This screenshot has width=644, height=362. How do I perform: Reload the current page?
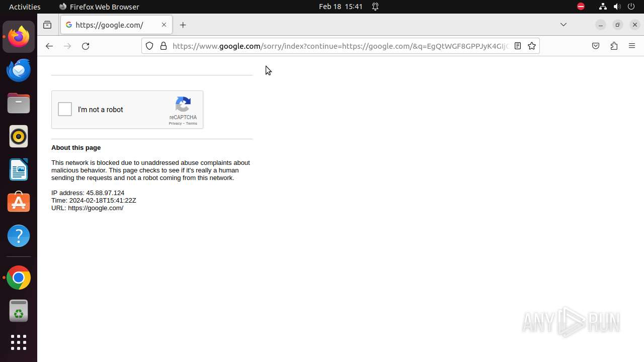click(x=86, y=46)
